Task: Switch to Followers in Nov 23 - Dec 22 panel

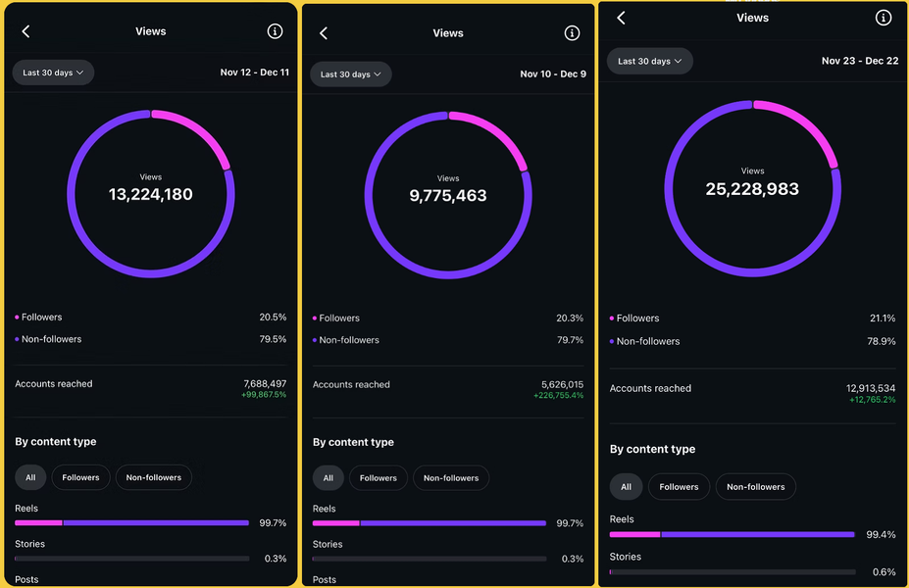Action: pyautogui.click(x=679, y=486)
